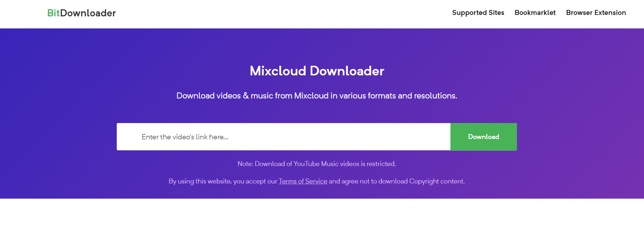Focus the video link input field
Screen dimensions: 644x235
[x=284, y=137]
